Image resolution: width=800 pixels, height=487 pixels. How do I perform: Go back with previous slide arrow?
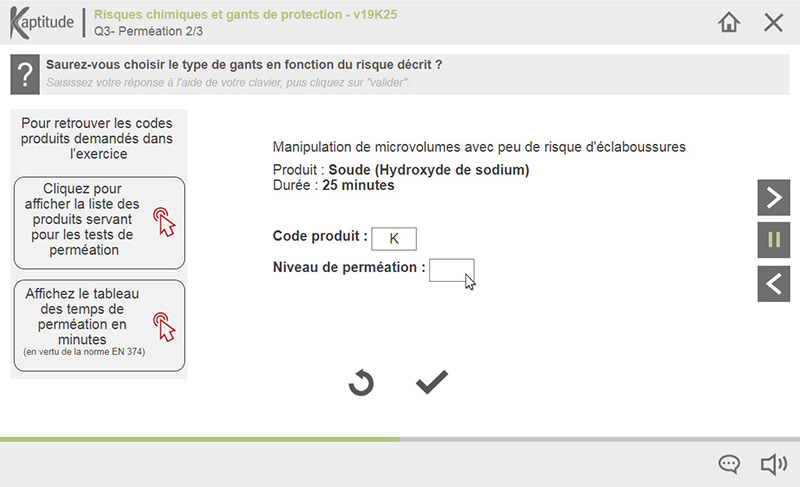click(773, 284)
